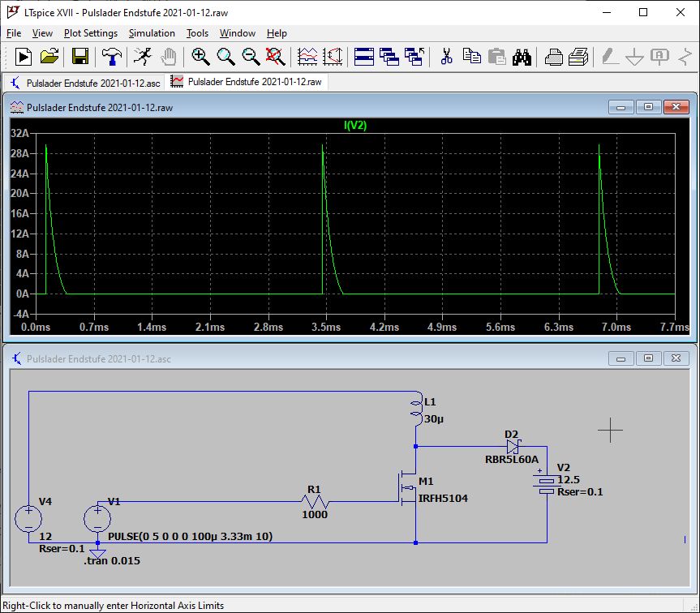Maximize the waveform plot sub-window

point(648,107)
